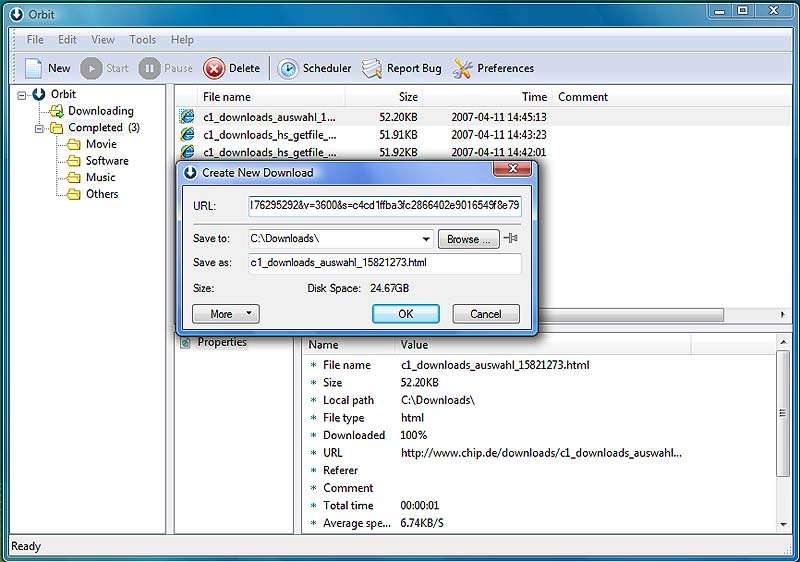
Task: Click the http://www.chip.de URL value
Action: [541, 453]
